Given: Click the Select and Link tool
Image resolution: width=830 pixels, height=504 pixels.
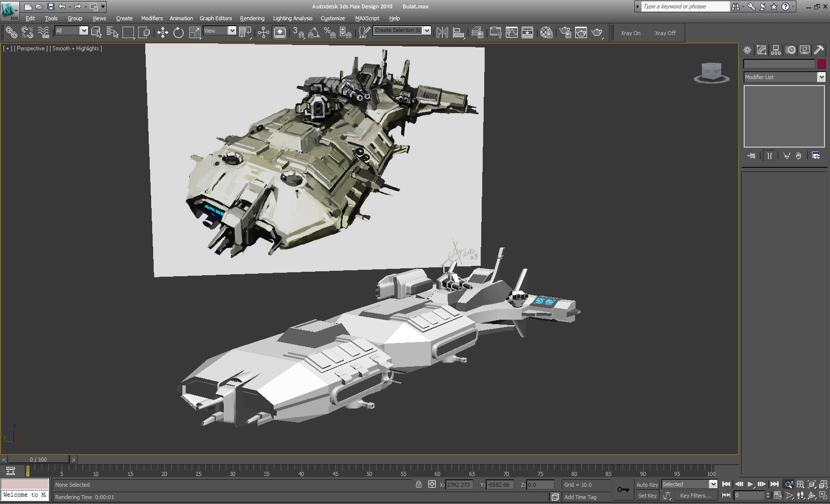Looking at the screenshot, I should pos(11,33).
